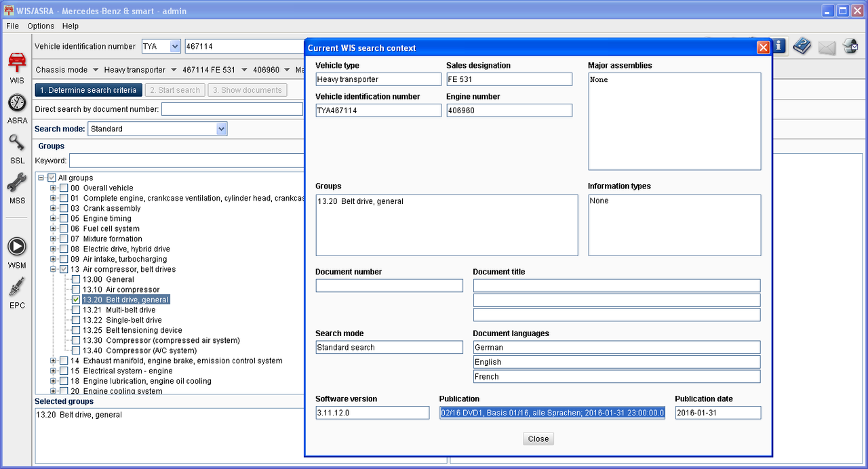Image resolution: width=868 pixels, height=469 pixels.
Task: Click the Keyword input field
Action: (186, 161)
